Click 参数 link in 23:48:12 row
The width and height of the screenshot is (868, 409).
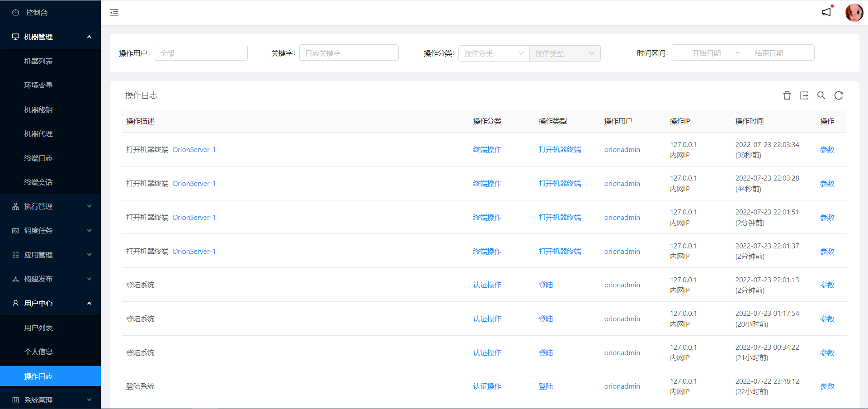827,386
